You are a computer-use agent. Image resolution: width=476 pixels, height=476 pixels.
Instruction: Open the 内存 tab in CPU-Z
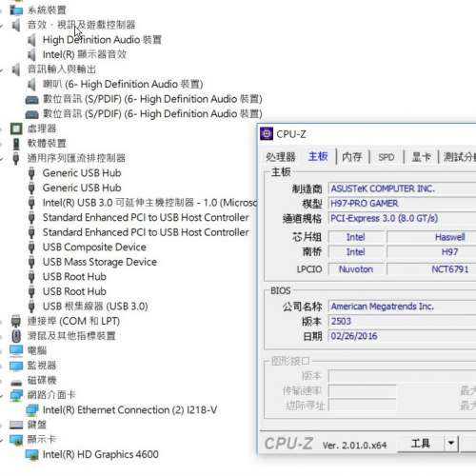pyautogui.click(x=352, y=157)
